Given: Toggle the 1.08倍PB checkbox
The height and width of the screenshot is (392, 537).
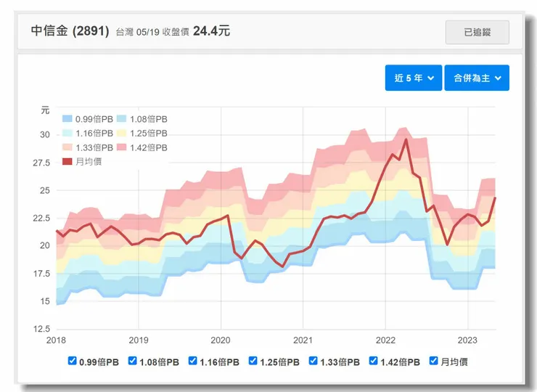Looking at the screenshot, I should 132,361.
